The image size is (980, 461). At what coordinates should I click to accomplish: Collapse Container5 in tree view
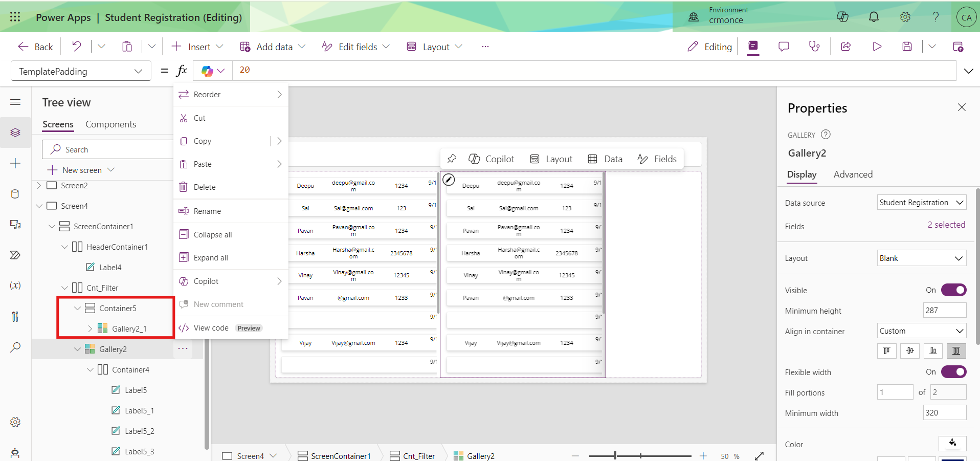point(78,308)
